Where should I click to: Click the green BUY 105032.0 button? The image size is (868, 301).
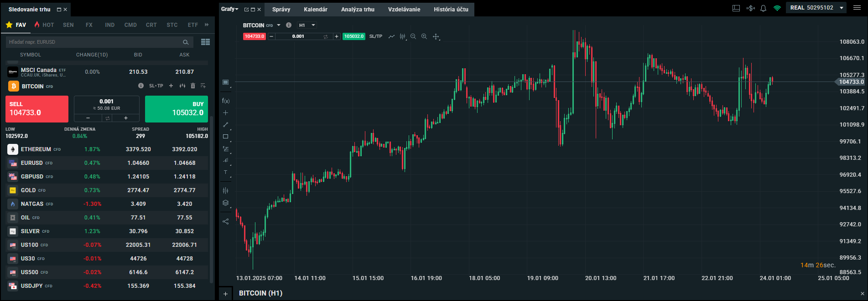pos(177,109)
